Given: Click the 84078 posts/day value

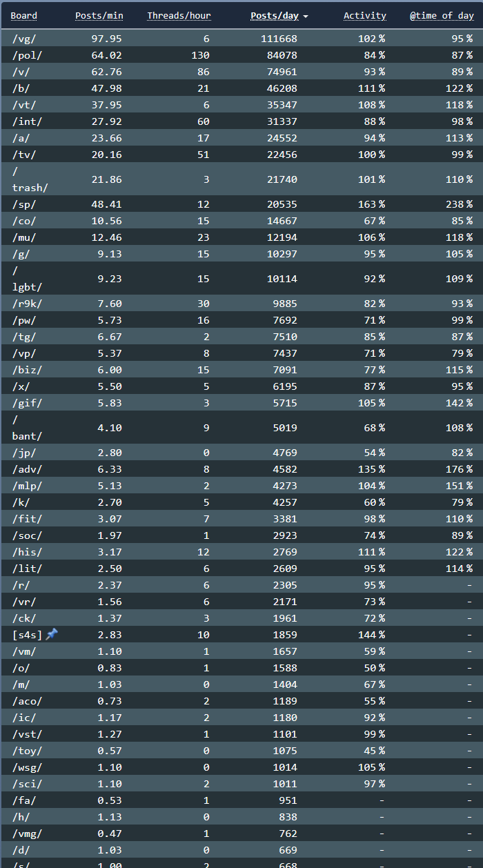Looking at the screenshot, I should (282, 55).
